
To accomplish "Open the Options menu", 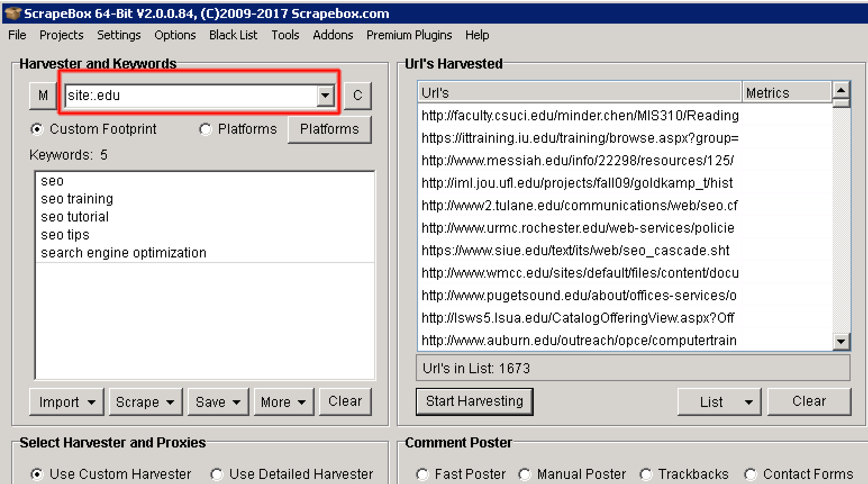I will click(x=175, y=35).
